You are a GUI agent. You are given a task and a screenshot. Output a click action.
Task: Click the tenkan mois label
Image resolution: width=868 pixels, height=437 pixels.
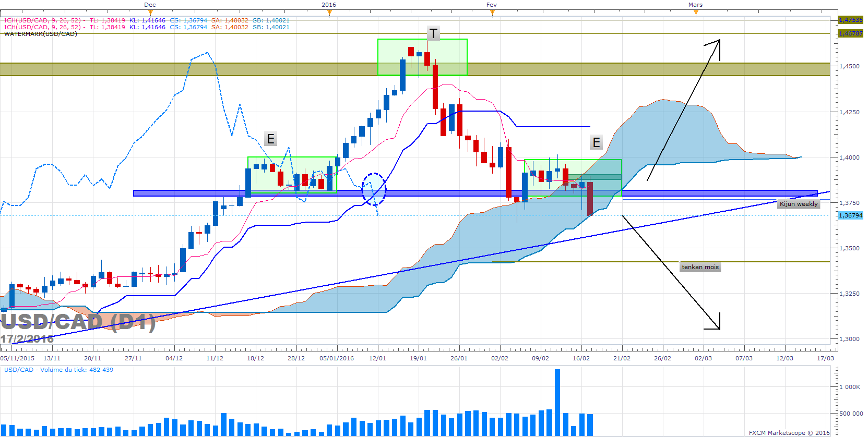[700, 267]
